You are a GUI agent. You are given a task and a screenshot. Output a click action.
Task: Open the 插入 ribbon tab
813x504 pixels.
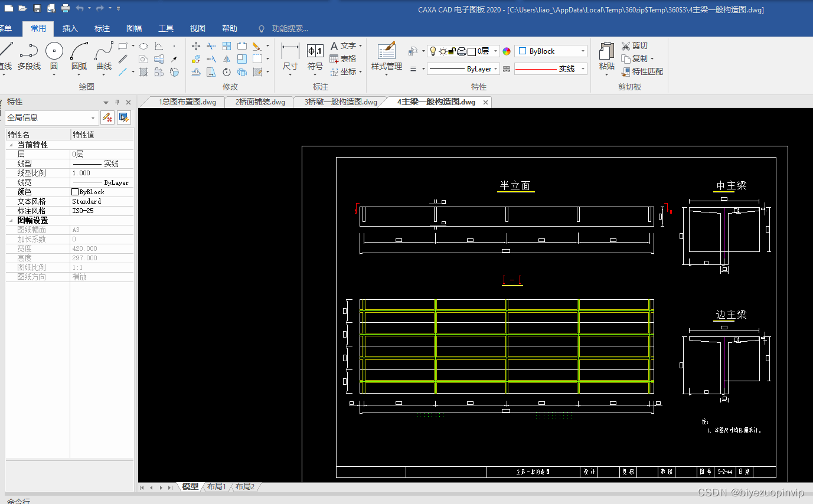click(x=70, y=28)
